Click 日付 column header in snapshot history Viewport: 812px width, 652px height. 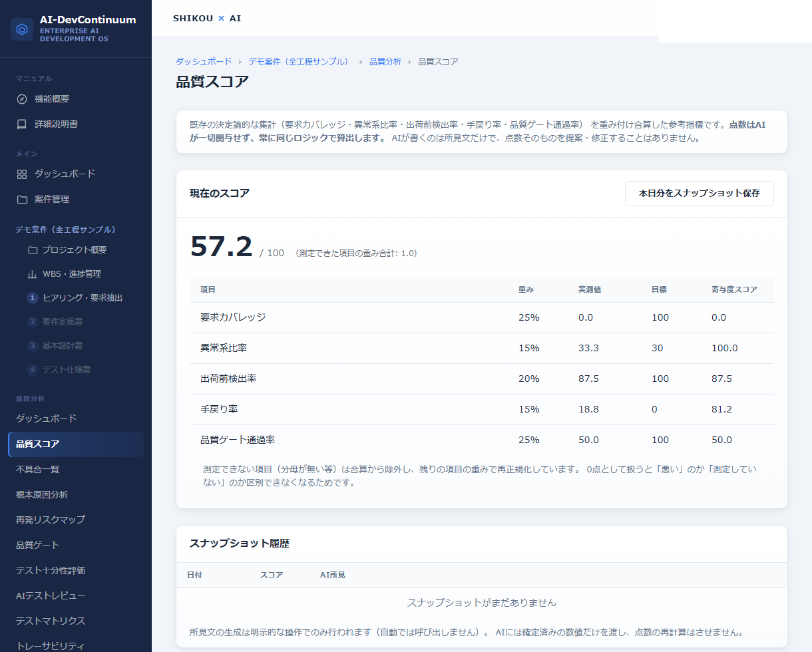click(194, 575)
